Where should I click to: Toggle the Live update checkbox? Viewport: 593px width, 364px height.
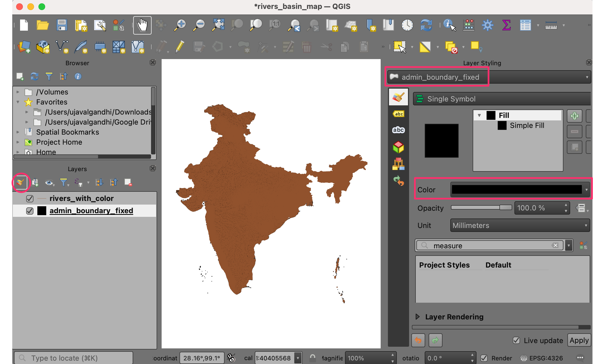click(516, 340)
